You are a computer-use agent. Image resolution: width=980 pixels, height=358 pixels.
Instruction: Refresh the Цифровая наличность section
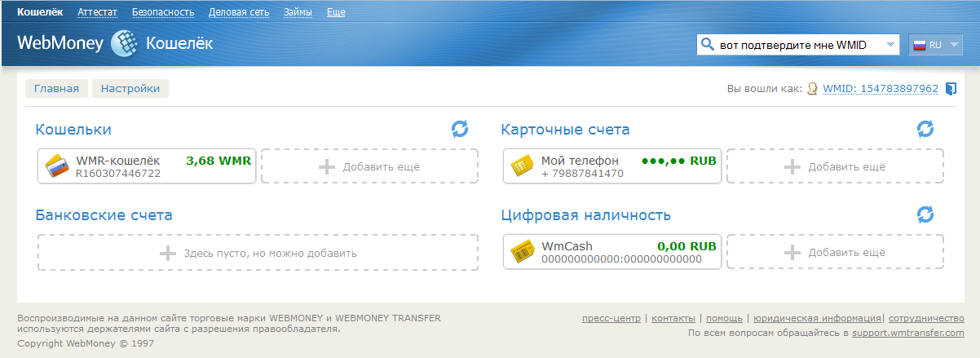click(925, 214)
